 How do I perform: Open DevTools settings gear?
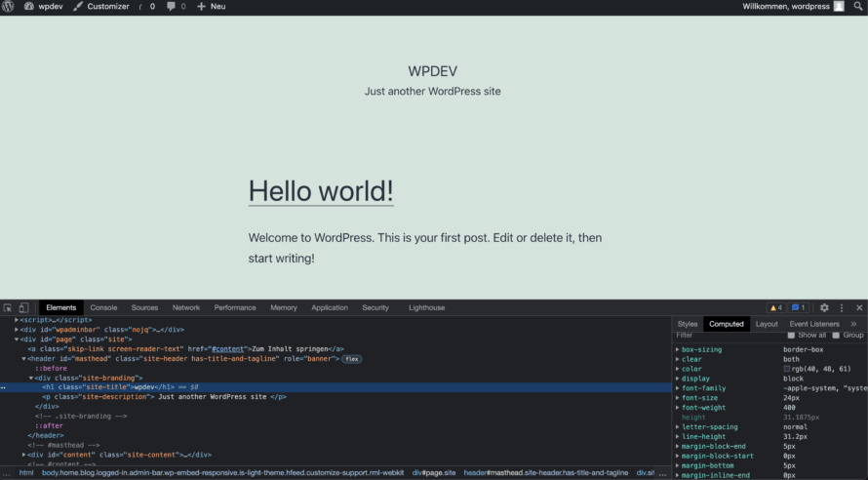pos(824,307)
